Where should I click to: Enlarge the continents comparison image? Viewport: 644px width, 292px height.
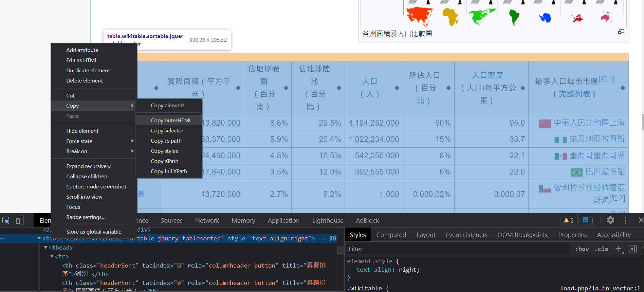(621, 32)
